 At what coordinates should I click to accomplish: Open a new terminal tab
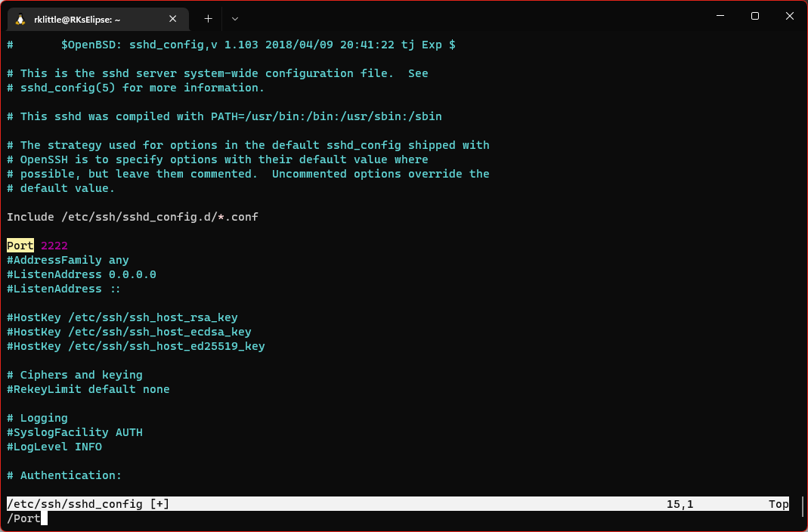[208, 19]
